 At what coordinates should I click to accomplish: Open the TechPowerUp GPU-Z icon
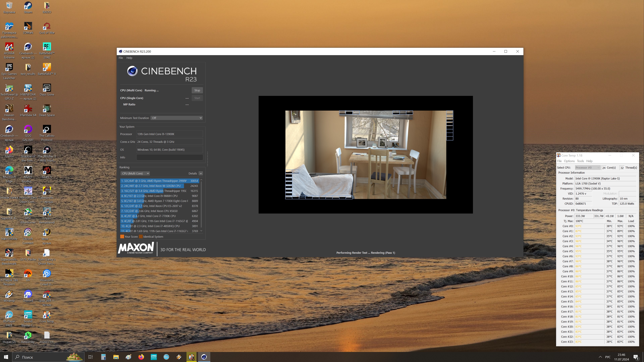coord(9,88)
